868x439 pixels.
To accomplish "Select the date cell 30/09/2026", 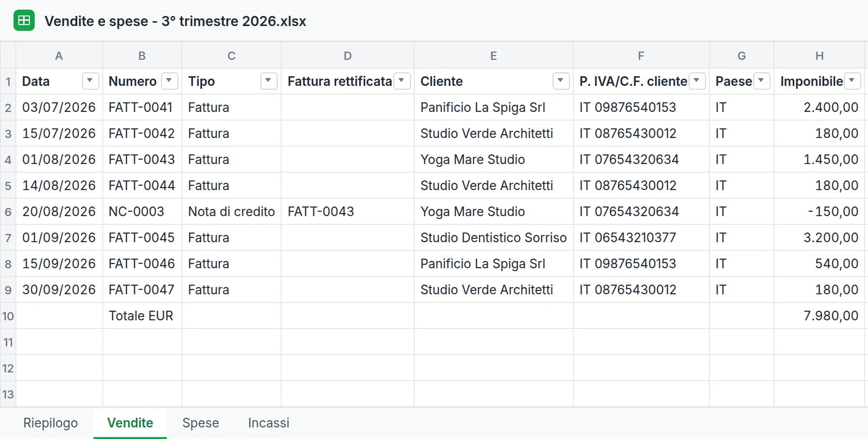I will [59, 289].
